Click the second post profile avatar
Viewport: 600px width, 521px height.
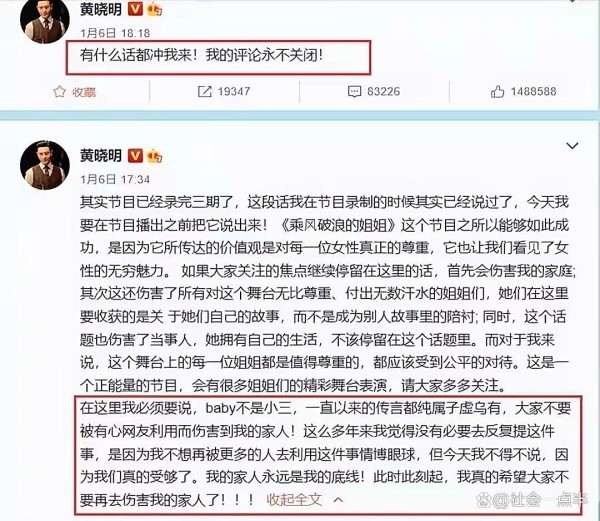point(45,165)
